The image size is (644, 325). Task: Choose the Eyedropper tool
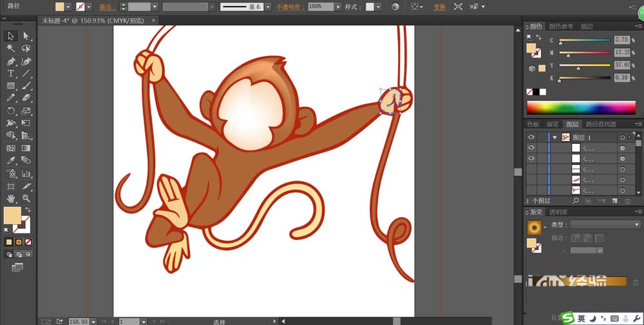tap(11, 161)
